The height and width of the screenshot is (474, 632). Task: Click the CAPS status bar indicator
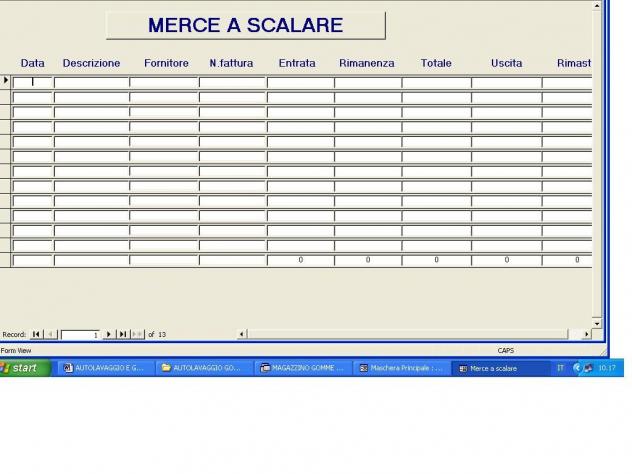coord(505,351)
